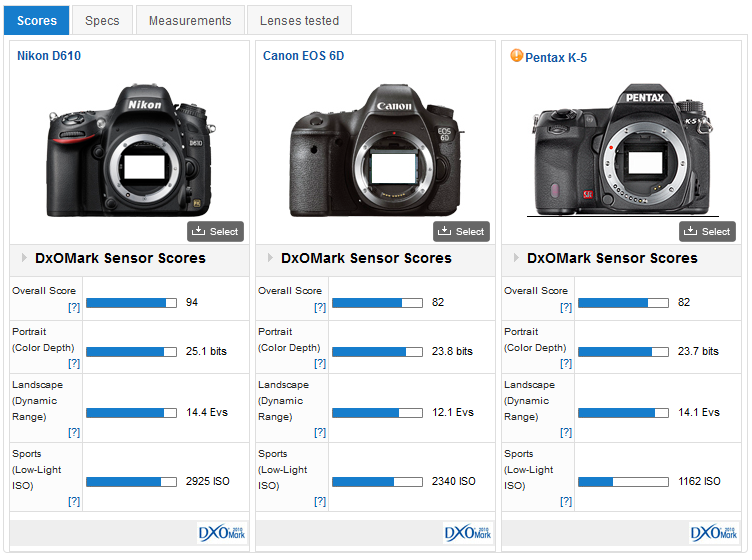Expand Nikon D610 DxOMark Sensor Scores triangle
Screen dimensions: 752x560
click(24, 258)
